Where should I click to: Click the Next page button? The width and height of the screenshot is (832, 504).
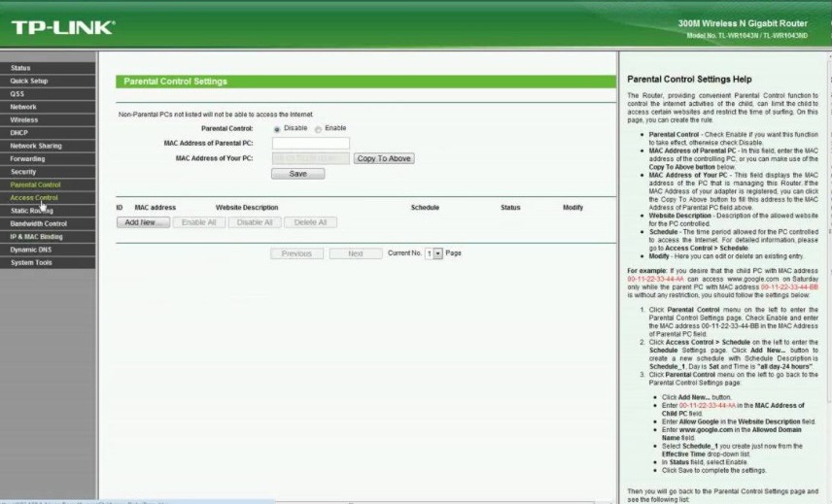tap(355, 253)
